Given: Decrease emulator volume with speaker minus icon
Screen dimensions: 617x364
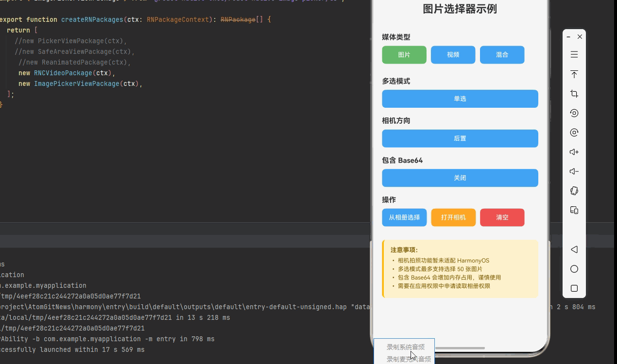Looking at the screenshot, I should point(574,171).
